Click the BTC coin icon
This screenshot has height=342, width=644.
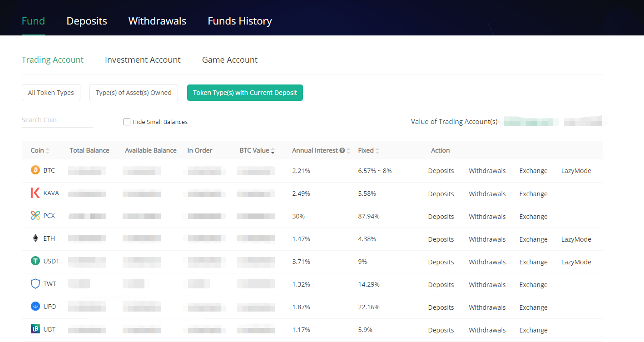35,170
